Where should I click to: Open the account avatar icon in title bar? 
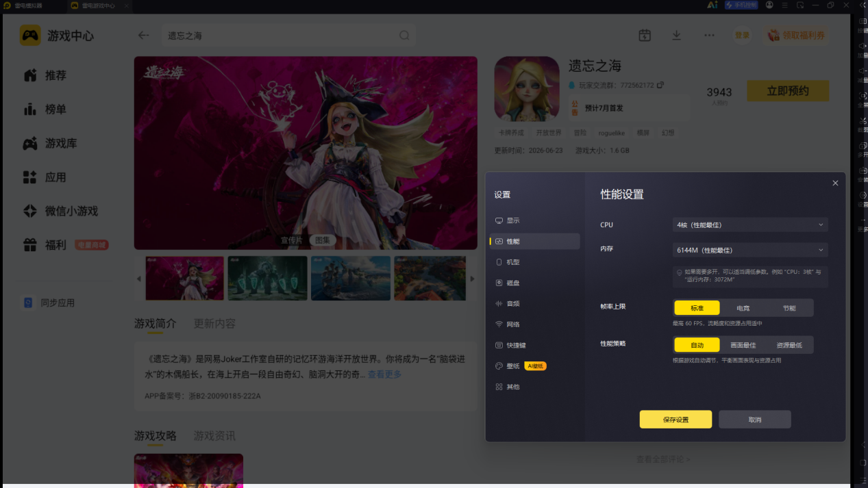point(769,5)
